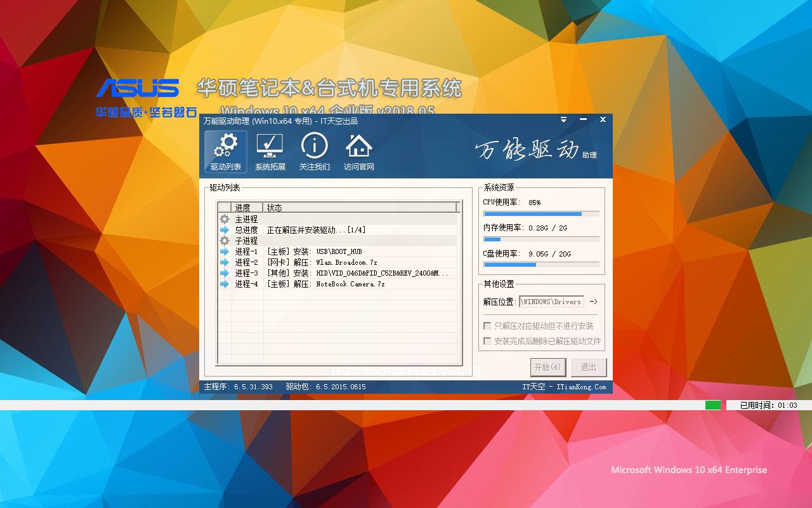Click blue arrow icon on 进程-2 网卡 row
The width and height of the screenshot is (812, 508).
(223, 262)
